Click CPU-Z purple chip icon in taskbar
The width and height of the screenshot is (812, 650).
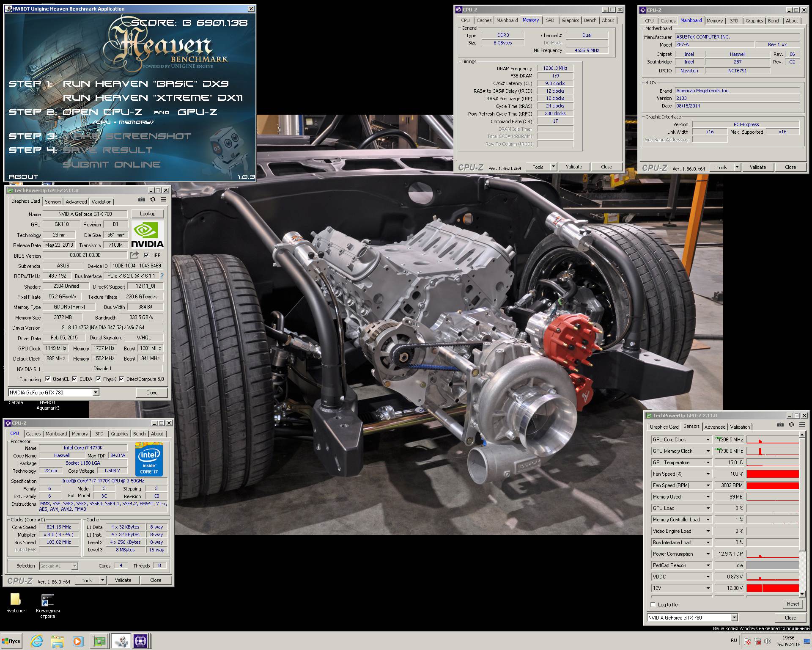click(141, 642)
